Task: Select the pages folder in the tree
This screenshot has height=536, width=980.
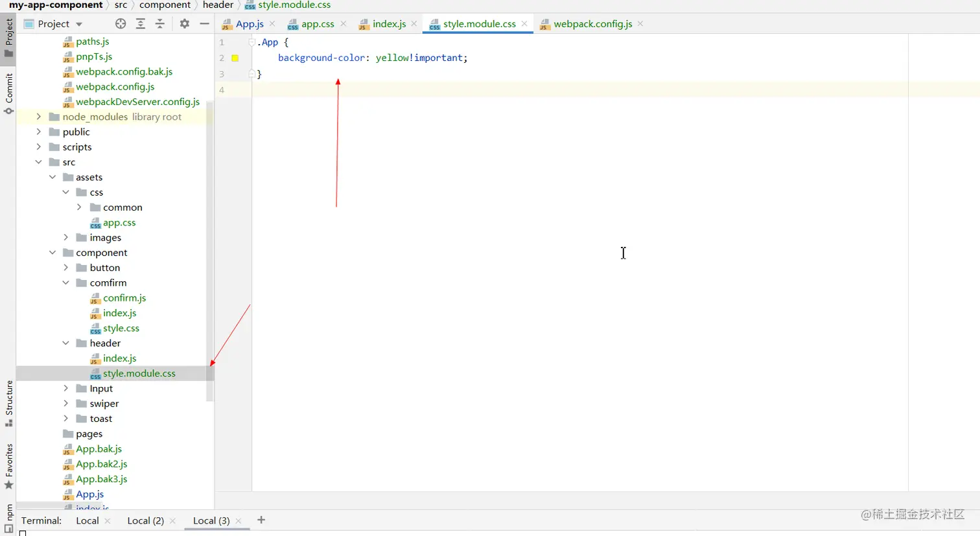Action: (89, 434)
